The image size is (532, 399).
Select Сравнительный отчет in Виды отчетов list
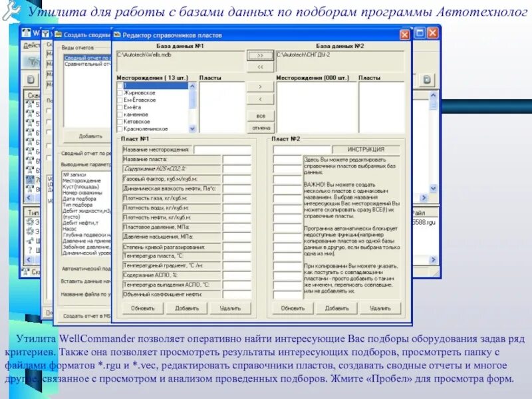tap(88, 64)
